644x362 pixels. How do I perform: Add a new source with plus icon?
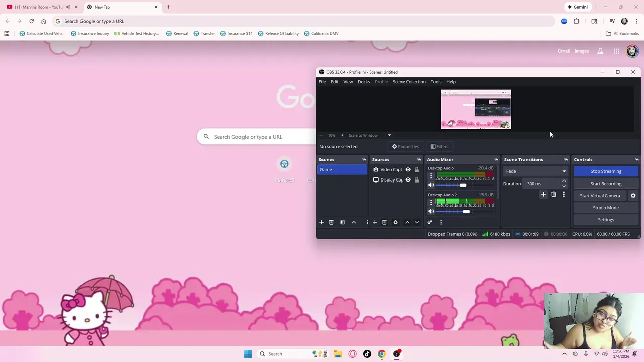[375, 222]
